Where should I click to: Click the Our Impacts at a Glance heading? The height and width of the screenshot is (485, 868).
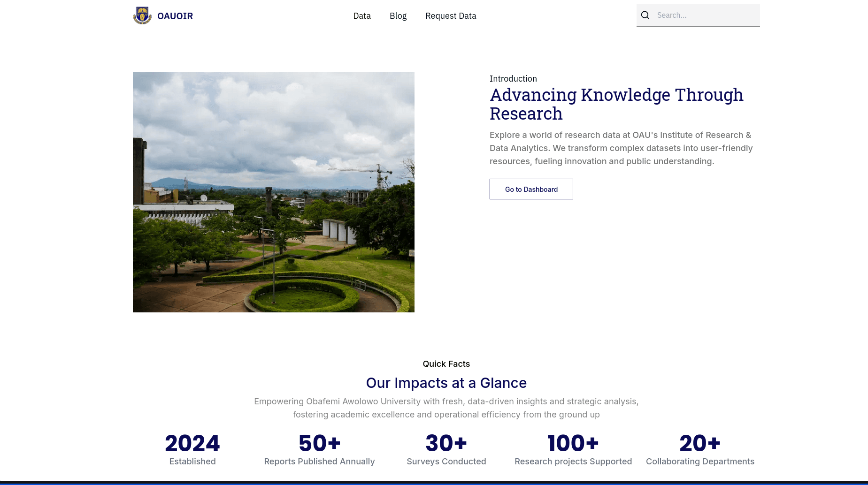[446, 383]
